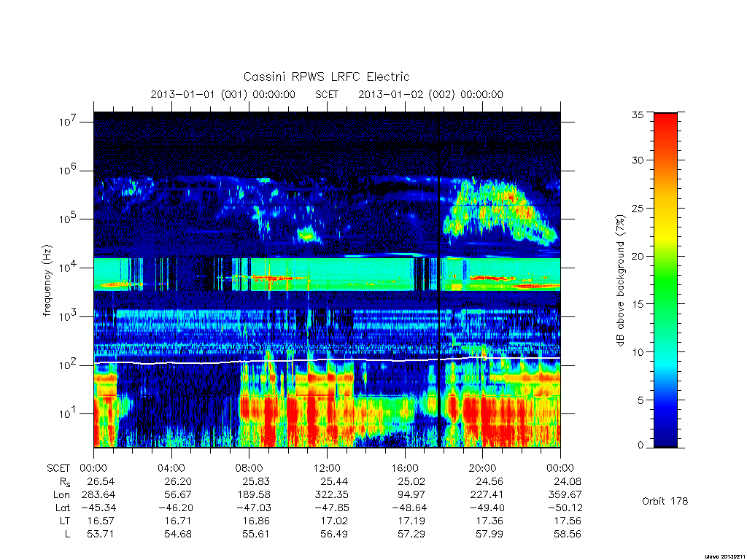The width and height of the screenshot is (747, 560).
Task: Click the '16:00' SCET time tick label
Action: click(x=405, y=468)
